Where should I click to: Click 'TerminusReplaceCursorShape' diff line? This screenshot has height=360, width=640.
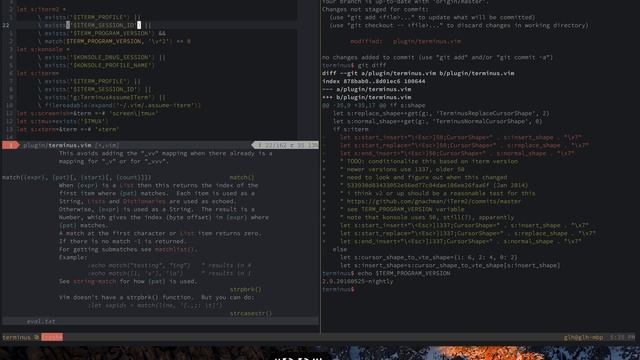(x=441, y=113)
